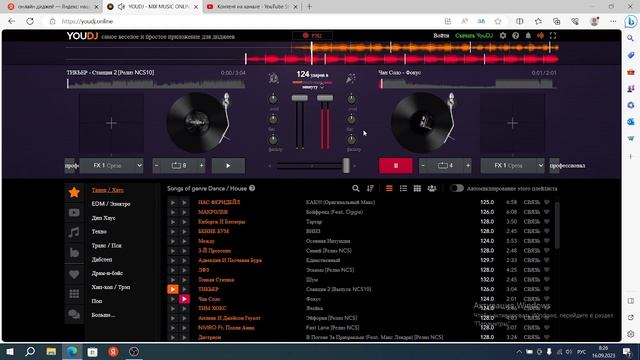Load first track row to left deck

[x=173, y=202]
